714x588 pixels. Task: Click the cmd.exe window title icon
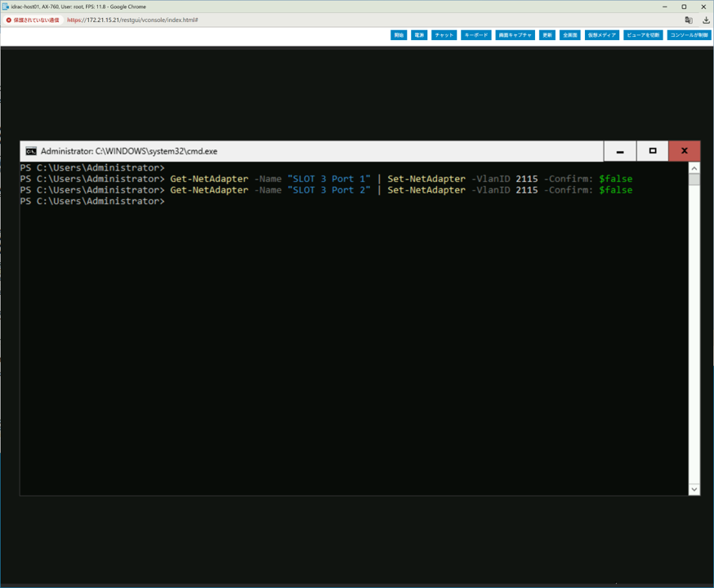(31, 151)
